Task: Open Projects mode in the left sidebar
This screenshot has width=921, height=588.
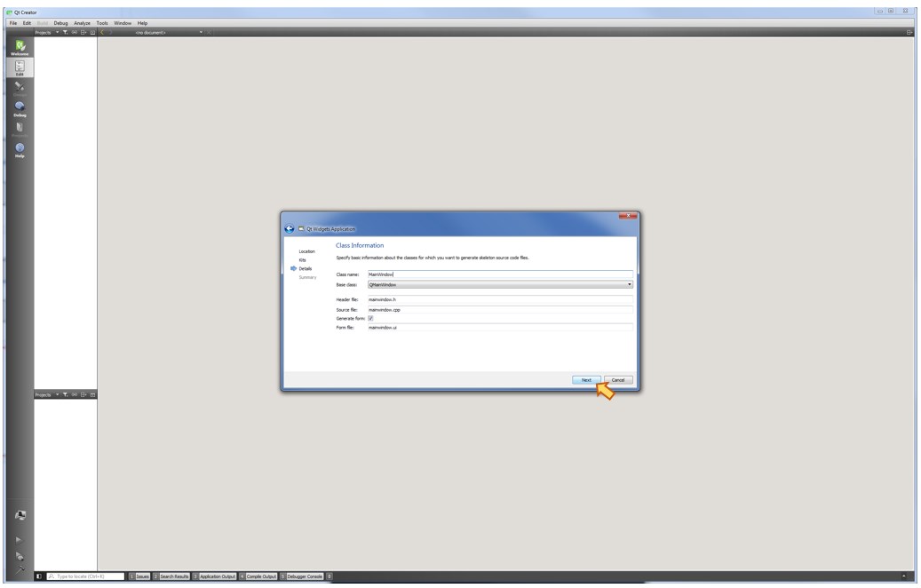Action: pos(20,129)
